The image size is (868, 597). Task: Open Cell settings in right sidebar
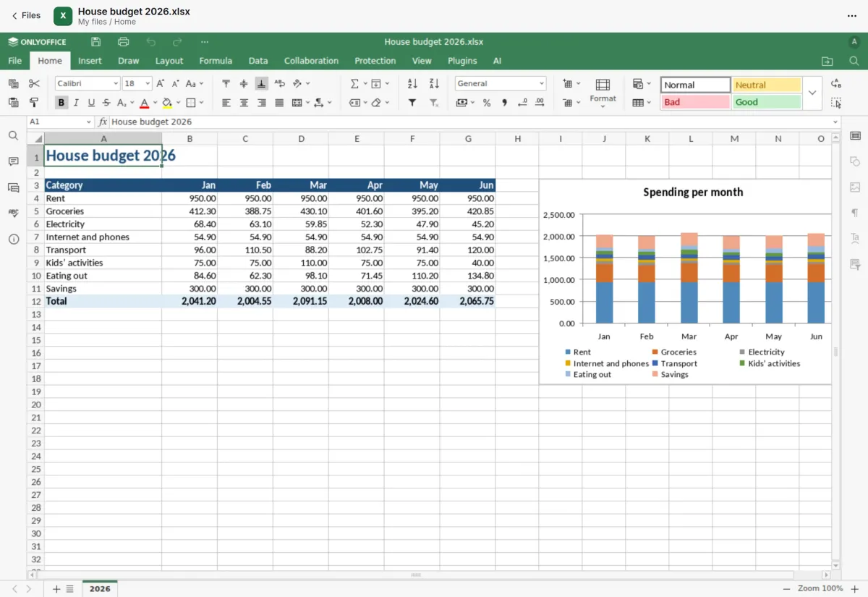click(x=855, y=135)
